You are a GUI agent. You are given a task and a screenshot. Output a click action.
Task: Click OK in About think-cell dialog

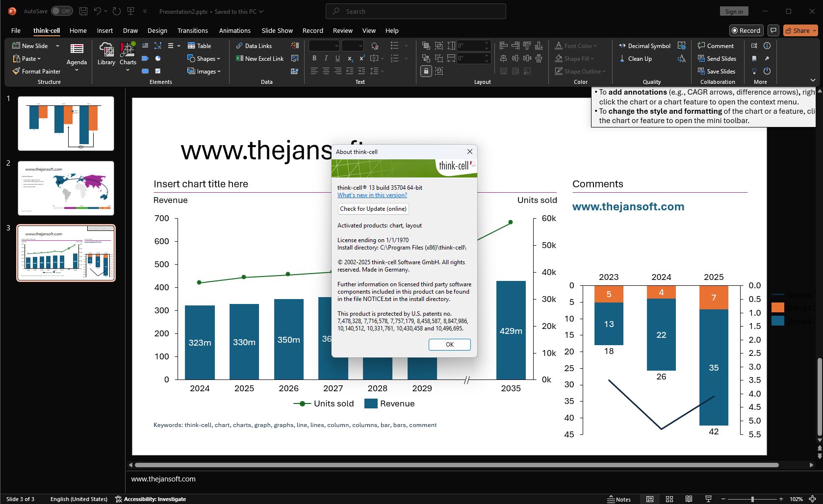tap(450, 345)
